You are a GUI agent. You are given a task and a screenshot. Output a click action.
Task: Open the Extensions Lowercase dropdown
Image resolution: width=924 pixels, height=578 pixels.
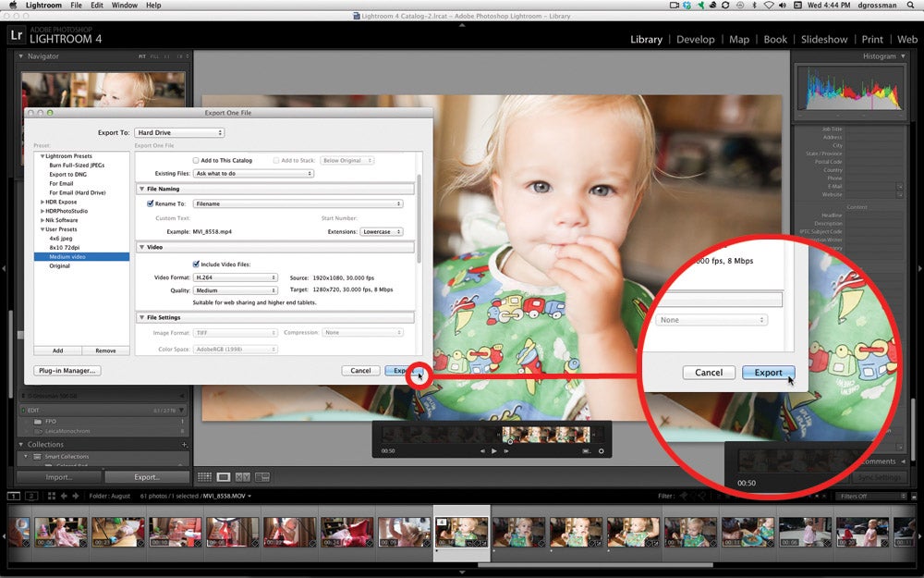point(382,232)
